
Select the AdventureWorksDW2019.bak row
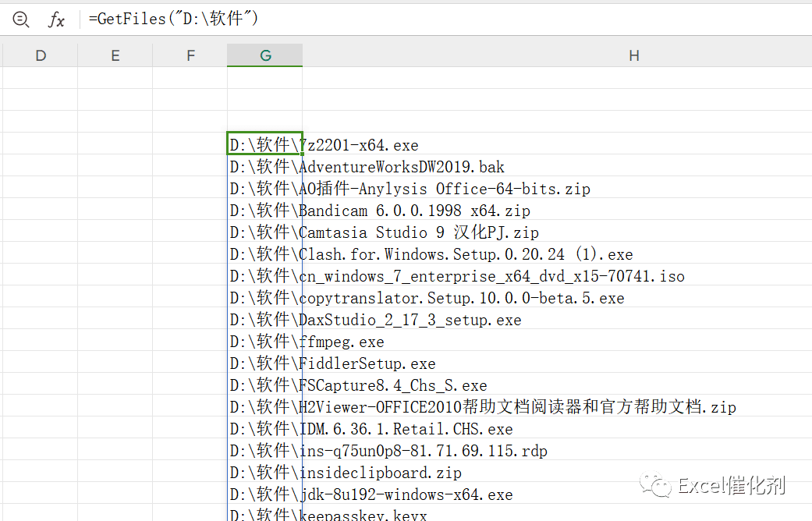click(x=367, y=167)
